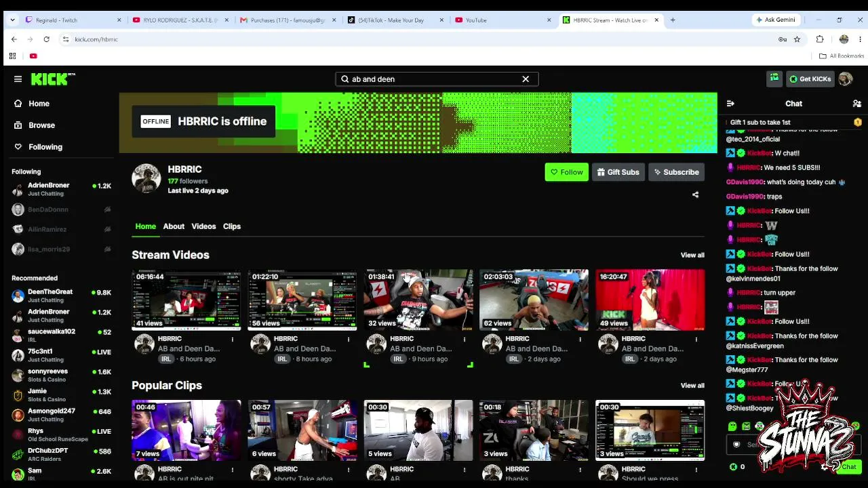This screenshot has width=868, height=488.
Task: Collapse the chat panel with arrow icon
Action: [x=730, y=104]
